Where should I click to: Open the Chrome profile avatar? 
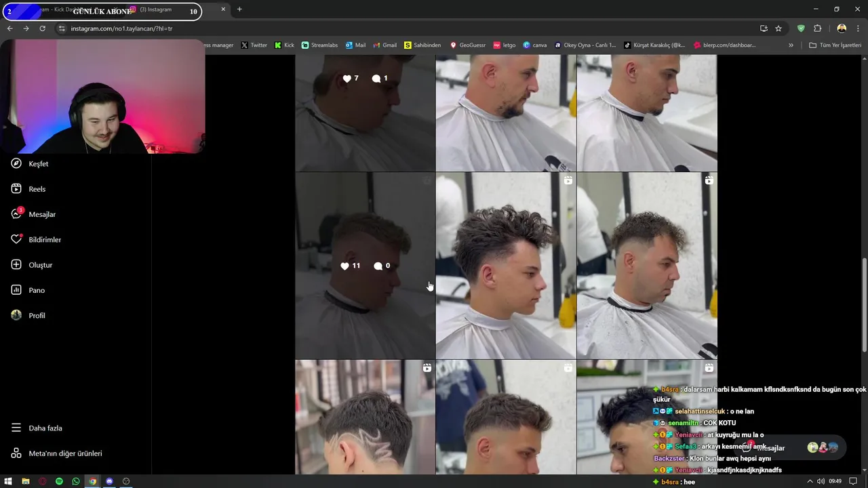point(842,28)
